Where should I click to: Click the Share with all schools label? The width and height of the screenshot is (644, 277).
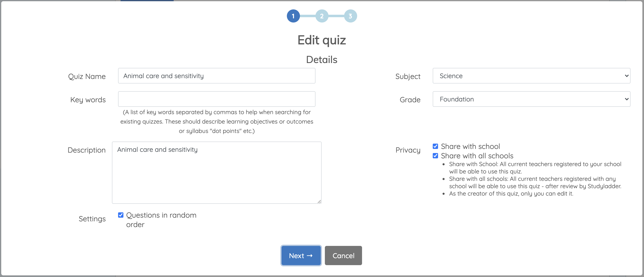pos(477,156)
